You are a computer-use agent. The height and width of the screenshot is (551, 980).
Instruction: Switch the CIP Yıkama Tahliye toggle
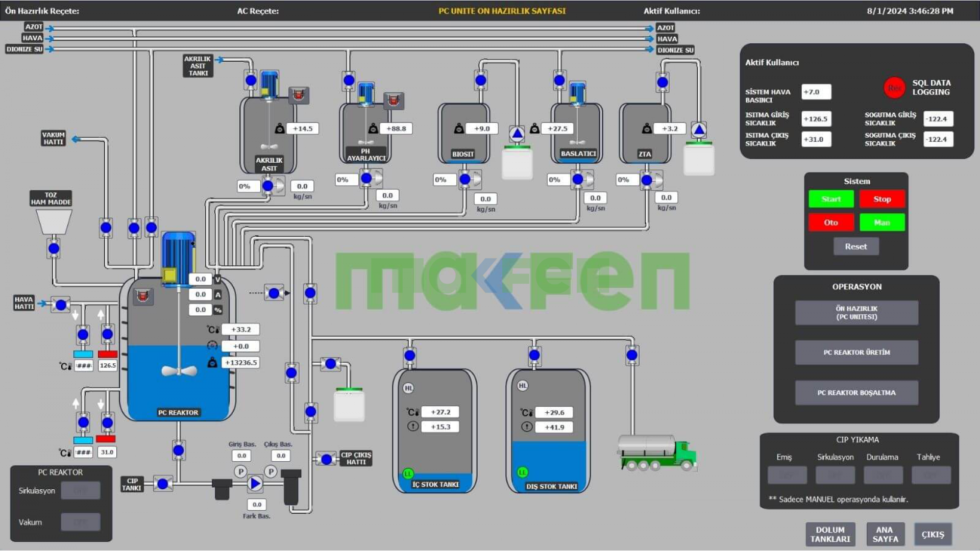pyautogui.click(x=931, y=475)
